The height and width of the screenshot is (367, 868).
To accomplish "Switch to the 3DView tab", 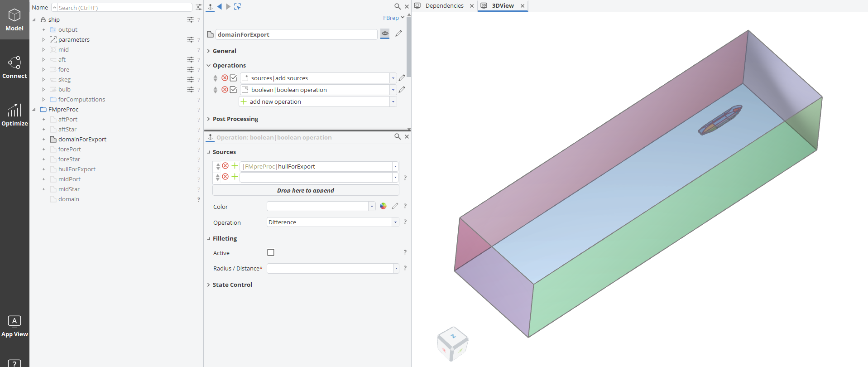I will pos(503,5).
